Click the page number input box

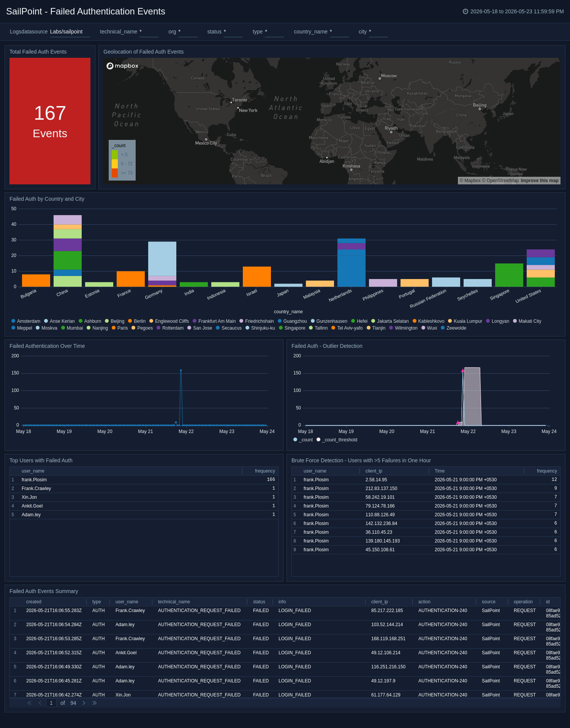(x=51, y=703)
